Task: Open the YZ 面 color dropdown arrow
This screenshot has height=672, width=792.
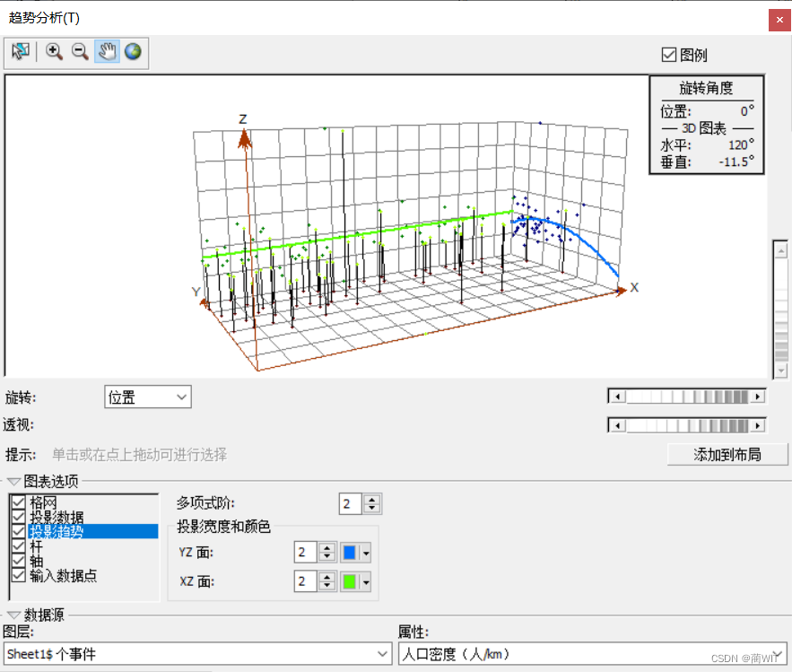Action: pos(366,553)
